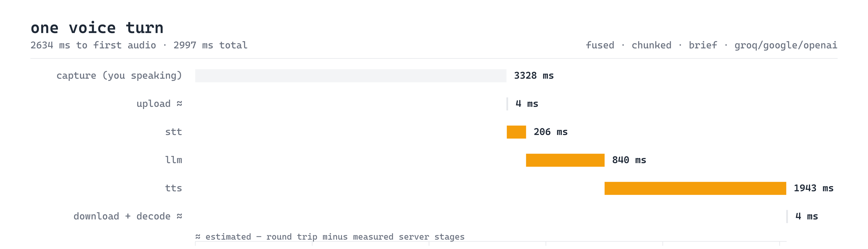Click the 3328 ms capture value
Screen dimensions: 868x249
click(534, 76)
